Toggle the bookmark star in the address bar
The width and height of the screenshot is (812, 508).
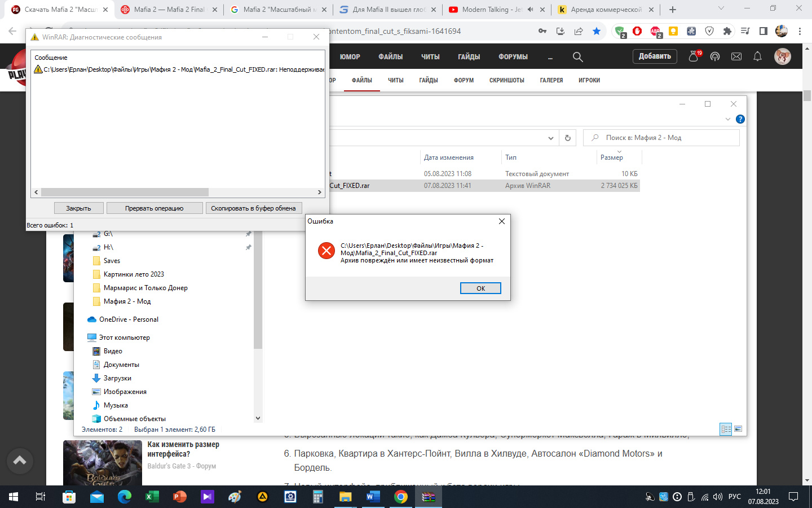pos(597,31)
